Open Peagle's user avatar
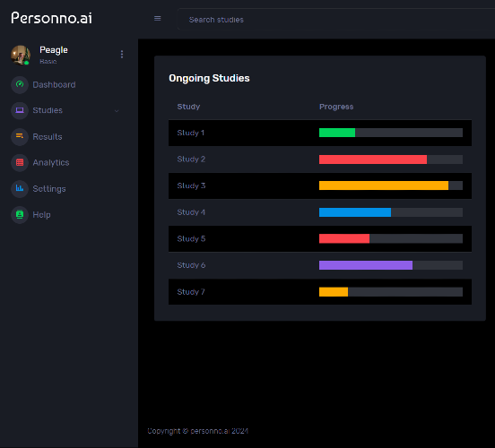This screenshot has width=495, height=448. [21, 55]
